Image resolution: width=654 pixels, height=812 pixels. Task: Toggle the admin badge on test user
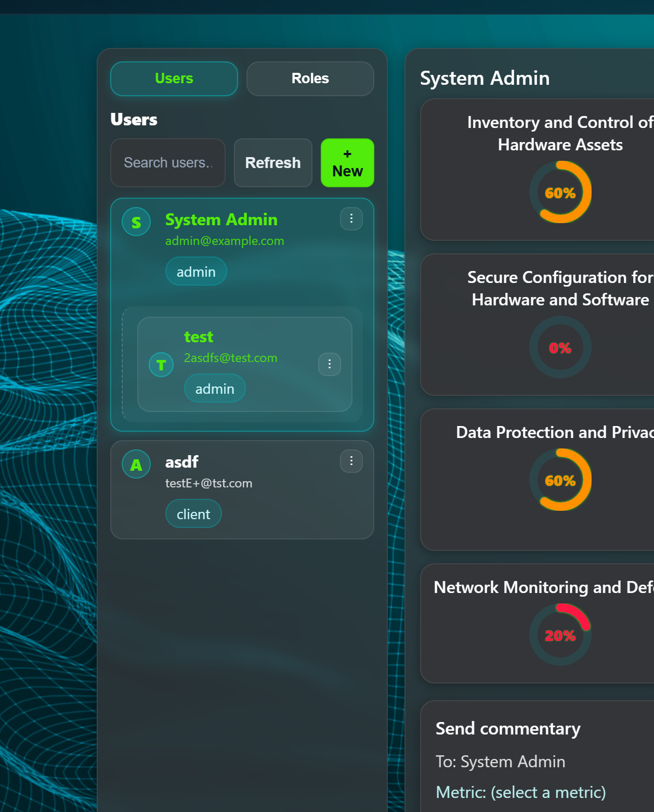tap(215, 388)
